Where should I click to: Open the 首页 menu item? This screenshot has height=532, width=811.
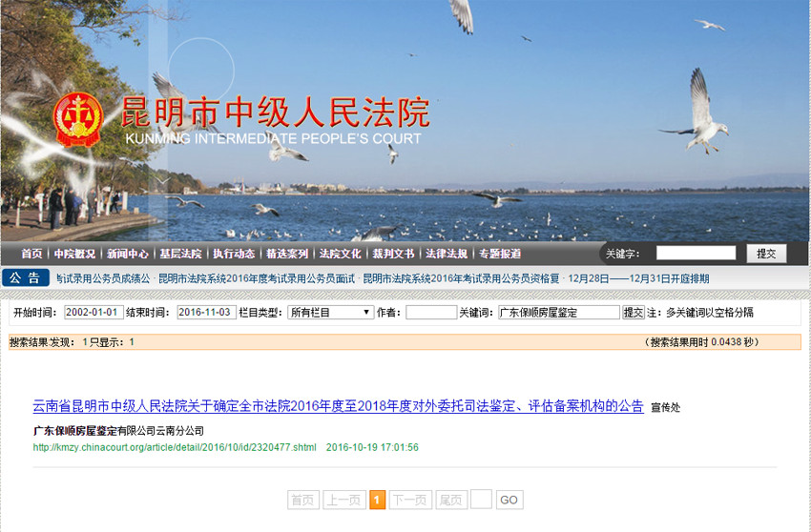31,254
